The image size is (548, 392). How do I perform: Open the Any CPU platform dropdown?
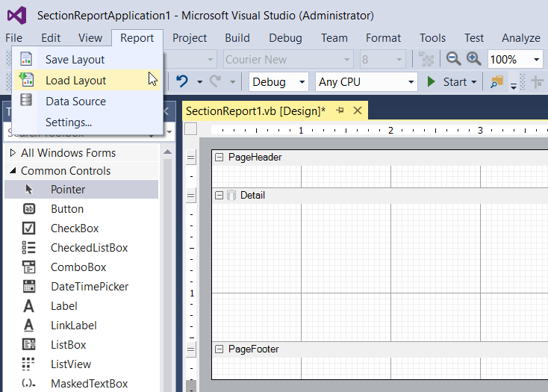[411, 82]
